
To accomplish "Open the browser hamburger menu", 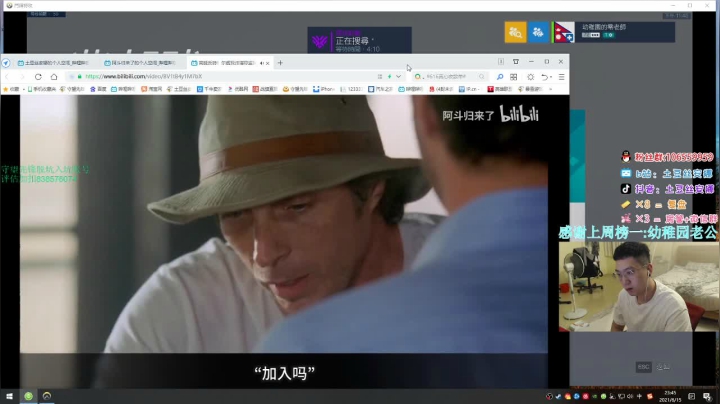I will pos(562,77).
